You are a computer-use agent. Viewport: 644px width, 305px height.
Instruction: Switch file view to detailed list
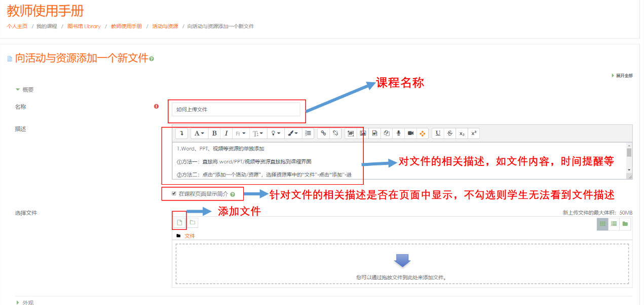click(614, 224)
